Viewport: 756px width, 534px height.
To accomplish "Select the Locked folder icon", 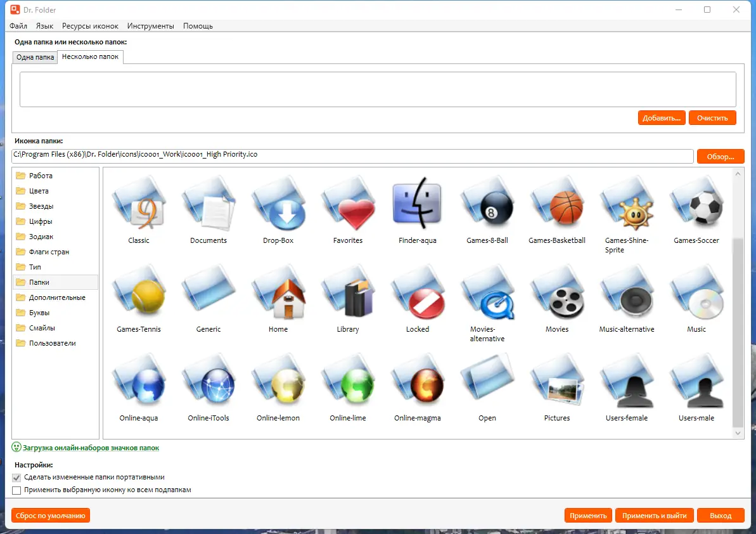I will coord(418,293).
